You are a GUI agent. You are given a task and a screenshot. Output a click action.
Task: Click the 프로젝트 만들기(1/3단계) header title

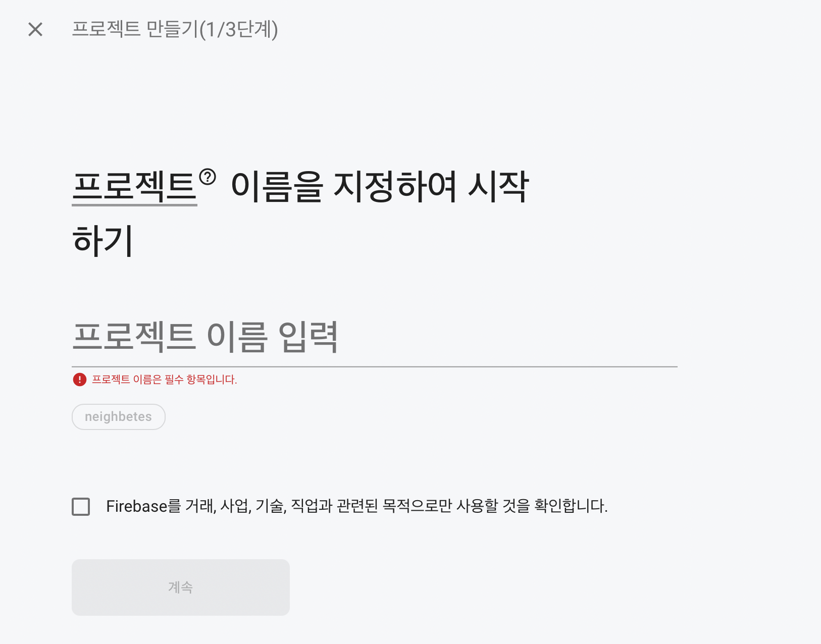(x=175, y=29)
